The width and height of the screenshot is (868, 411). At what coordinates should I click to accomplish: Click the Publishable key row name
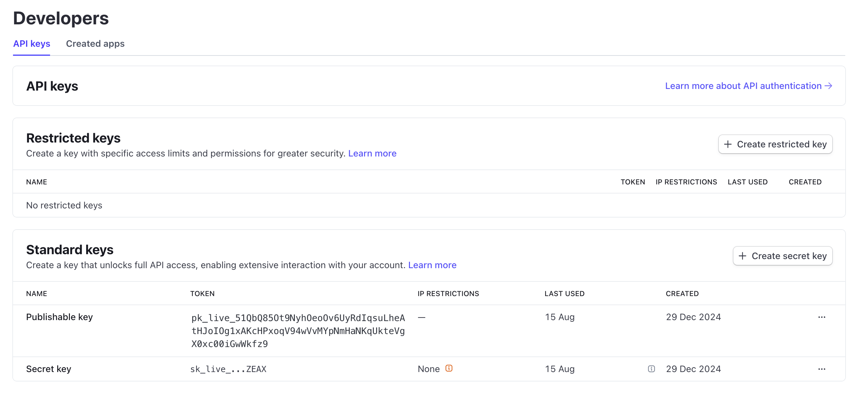(59, 317)
